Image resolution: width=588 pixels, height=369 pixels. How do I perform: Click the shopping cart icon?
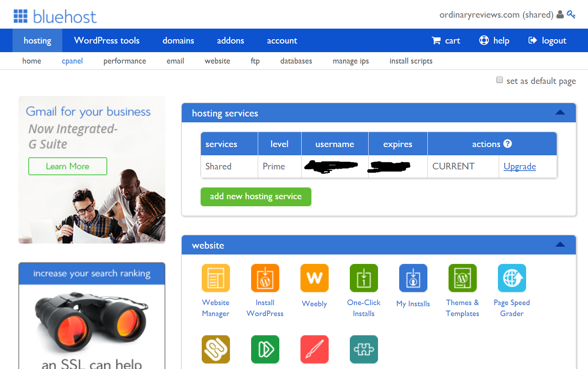436,40
